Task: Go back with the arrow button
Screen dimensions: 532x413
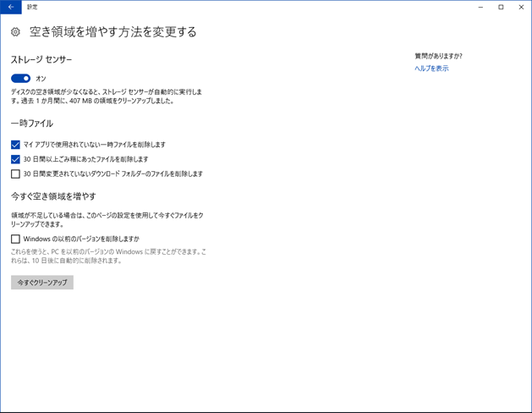Action: pos(11,7)
